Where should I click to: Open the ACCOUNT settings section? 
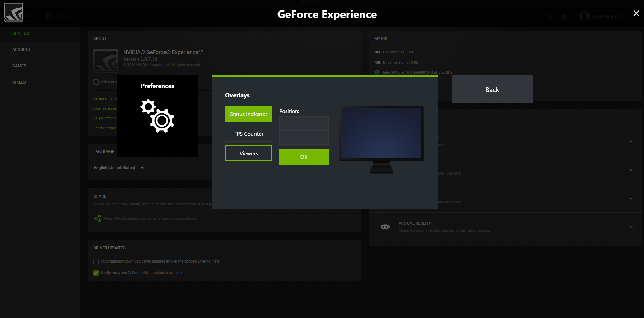(x=22, y=50)
